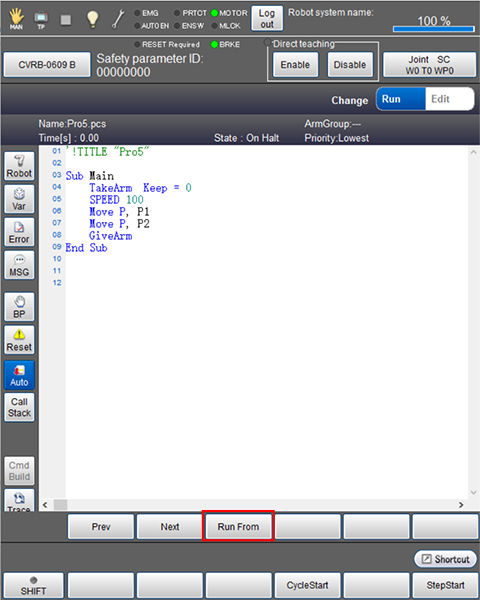This screenshot has height=600, width=480.
Task: Open the Var variables panel
Action: (x=19, y=199)
